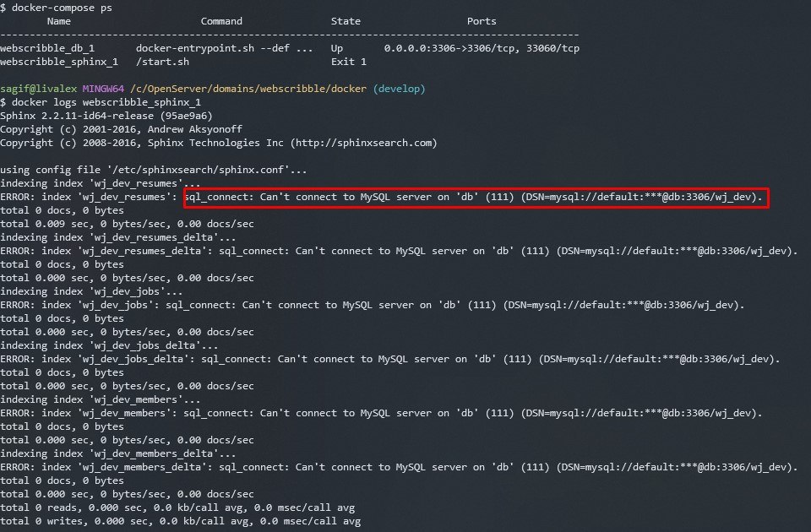Screen dimensions: 811x532
Task: Click 'docker logs webscribble_sphinx_1' command
Action: (106, 102)
